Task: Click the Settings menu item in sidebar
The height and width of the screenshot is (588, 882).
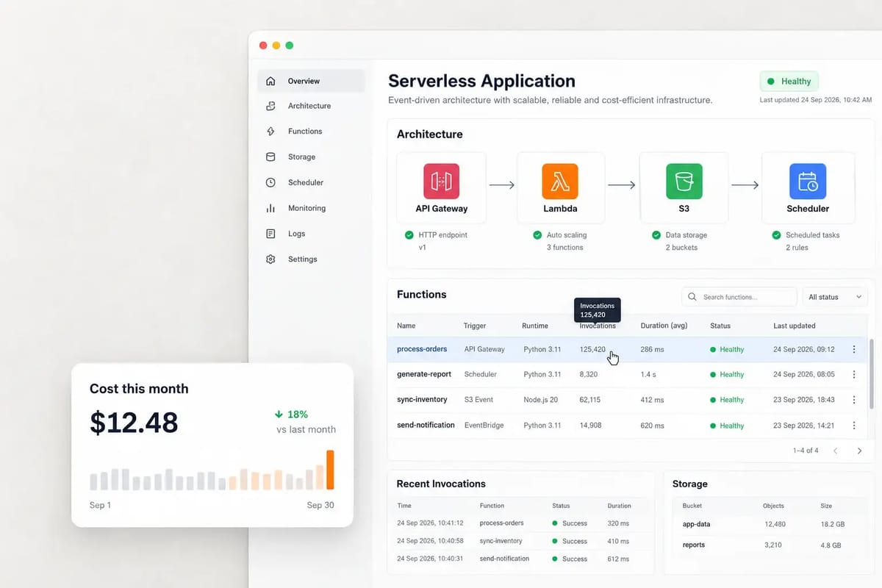Action: (311, 259)
